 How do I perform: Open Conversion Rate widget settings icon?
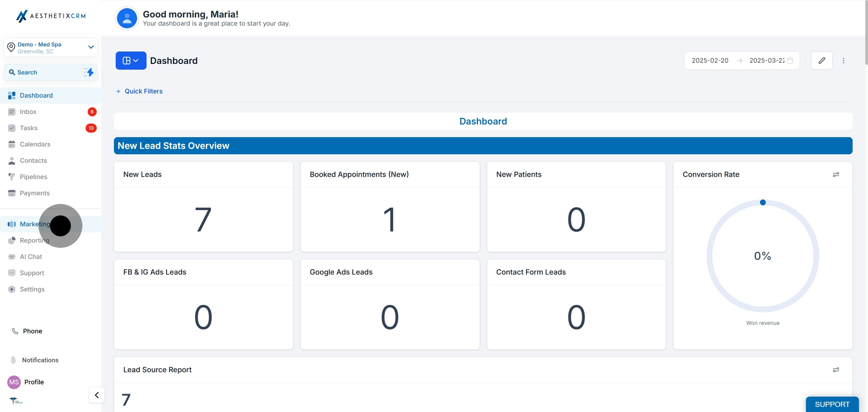pyautogui.click(x=836, y=175)
